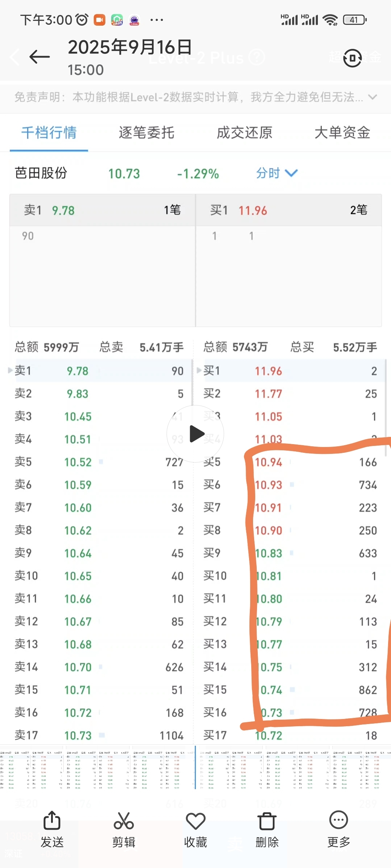391x868 pixels.
Task: Select the 卖1 row arrow marker
Action: (10, 370)
